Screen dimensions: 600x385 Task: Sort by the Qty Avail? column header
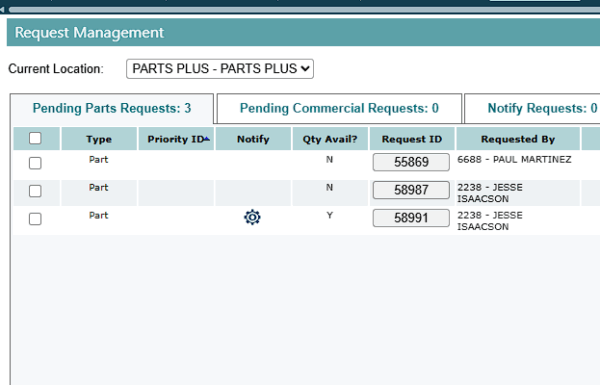[x=330, y=139]
